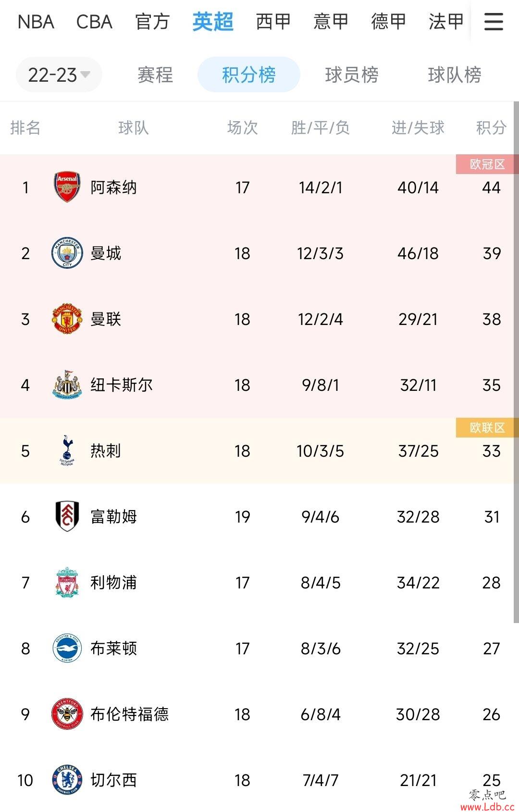The image size is (519, 812).
Task: Tap the Arsenal club crest
Action: [67, 187]
